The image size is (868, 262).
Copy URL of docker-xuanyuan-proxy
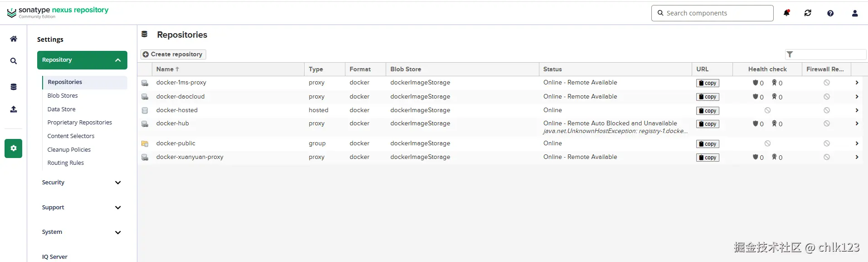(708, 158)
